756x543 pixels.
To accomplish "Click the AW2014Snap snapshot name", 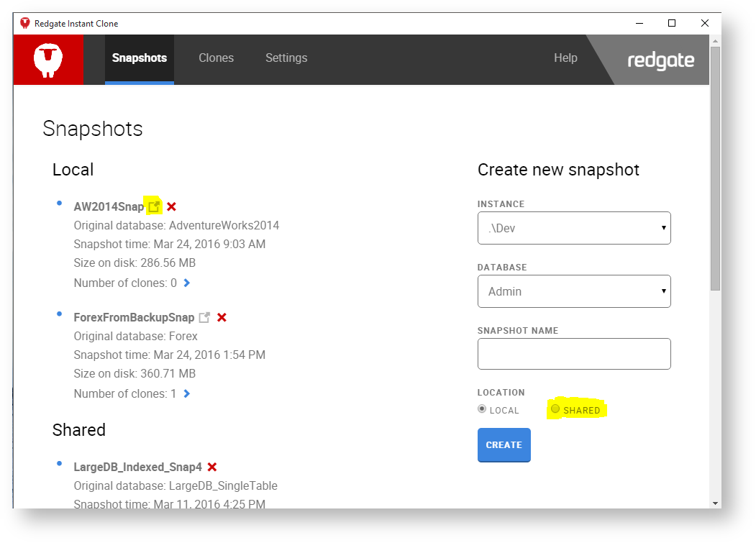I will (109, 207).
